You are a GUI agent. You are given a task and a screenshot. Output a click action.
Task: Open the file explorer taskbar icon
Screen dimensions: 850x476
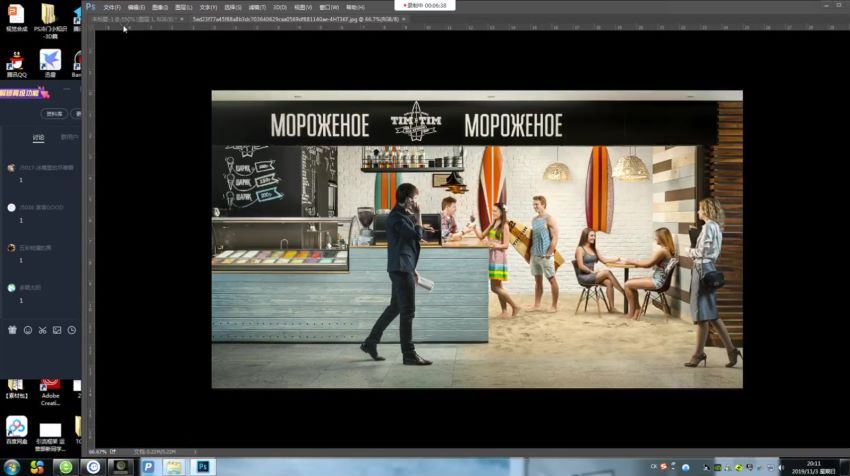pos(174,467)
